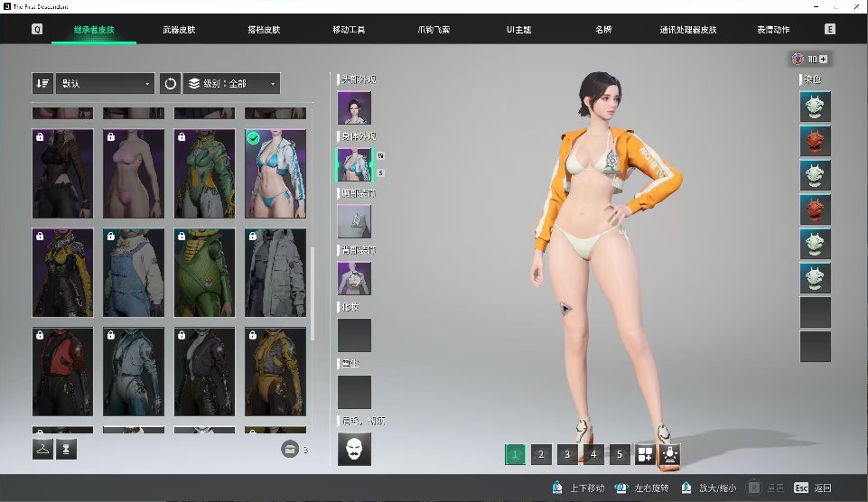868x502 pixels.
Task: Select the third white dye slot
Action: coord(815,175)
